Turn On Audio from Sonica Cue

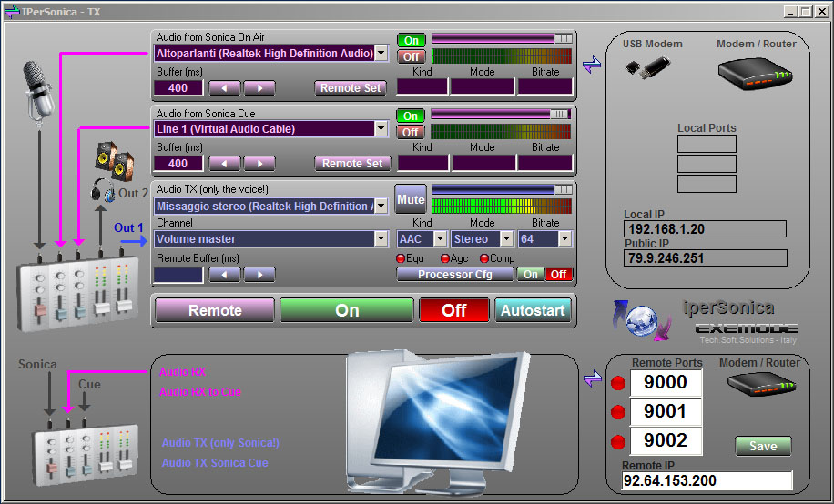tap(411, 116)
